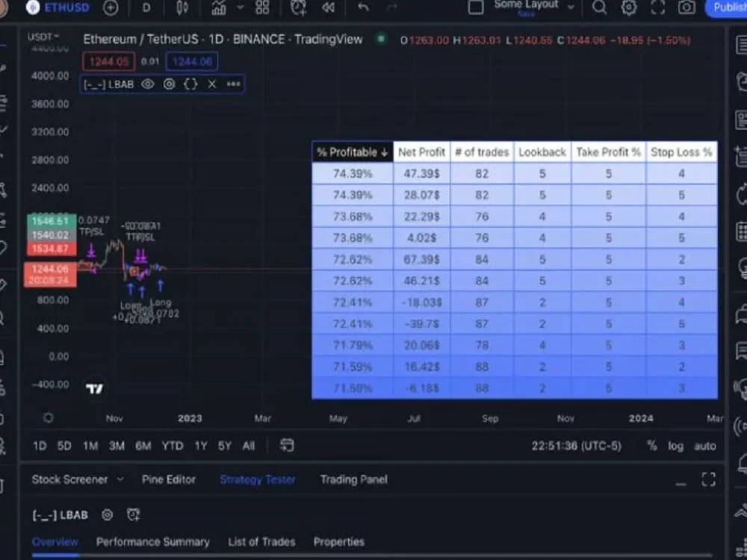Click the Net Profit column header
Screen dimensions: 747x560
pyautogui.click(x=421, y=152)
